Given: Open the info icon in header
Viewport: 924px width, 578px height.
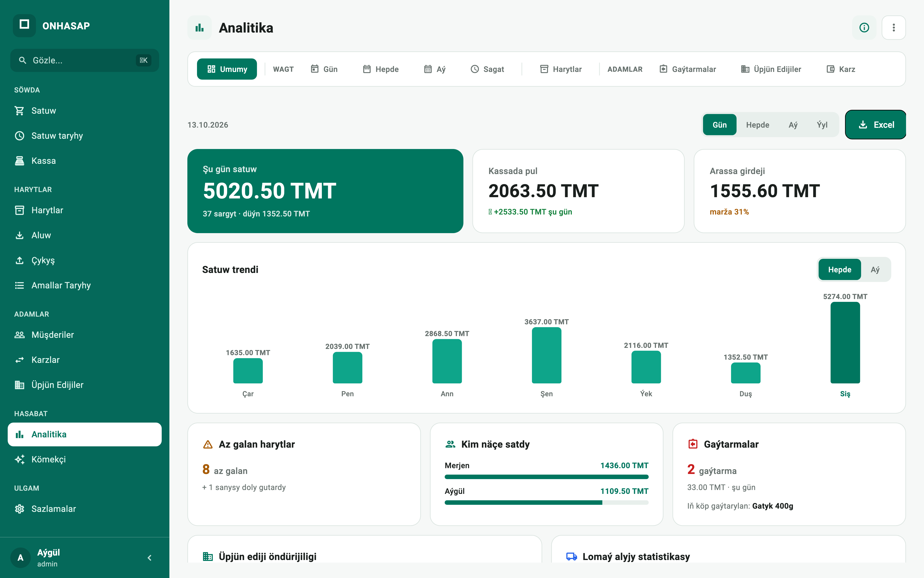Looking at the screenshot, I should click(864, 28).
